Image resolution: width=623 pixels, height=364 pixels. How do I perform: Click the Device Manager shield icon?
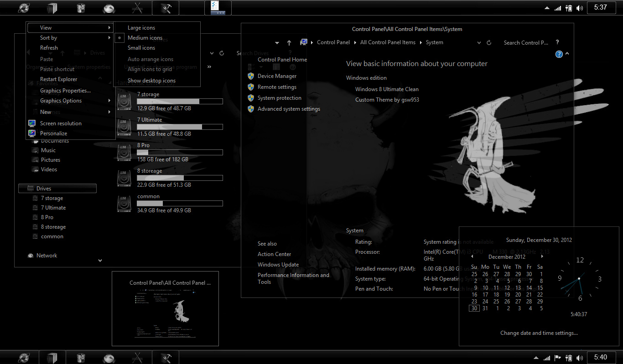coord(250,76)
